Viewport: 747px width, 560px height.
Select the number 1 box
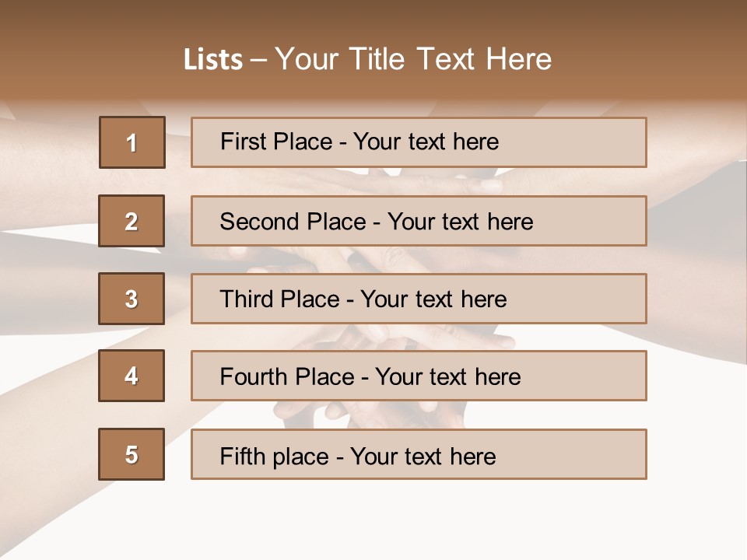(x=132, y=142)
